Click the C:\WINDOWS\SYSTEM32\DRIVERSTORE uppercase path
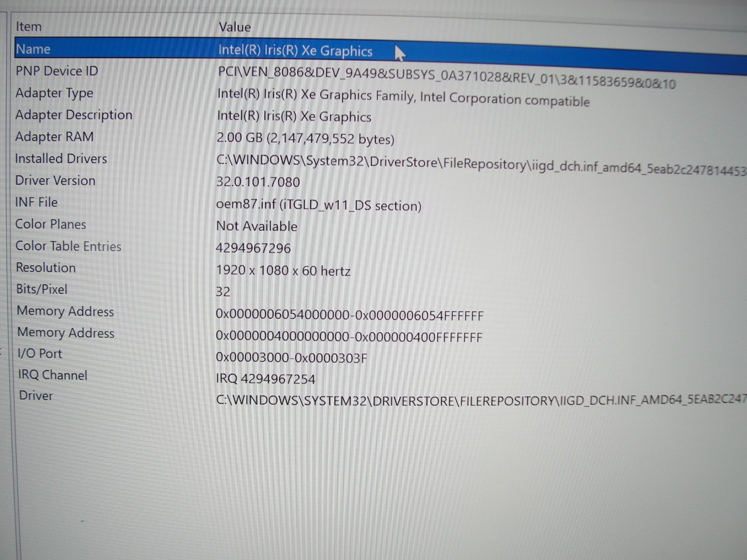This screenshot has height=560, width=747. point(481,401)
